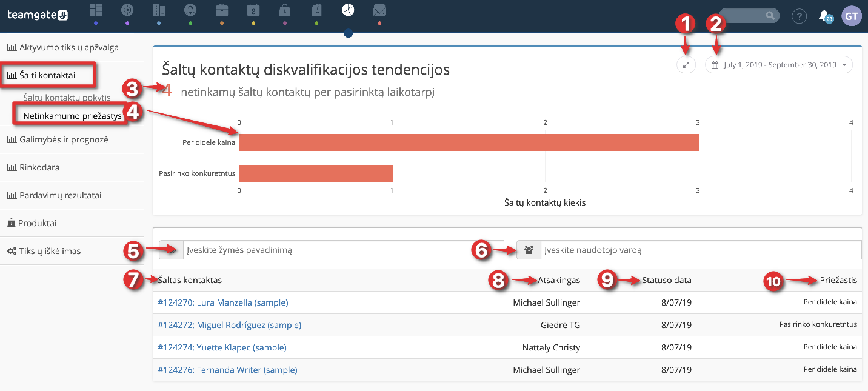This screenshot has height=391, width=868.
Task: Open the people contacts icon in top navigation
Action: [x=190, y=10]
